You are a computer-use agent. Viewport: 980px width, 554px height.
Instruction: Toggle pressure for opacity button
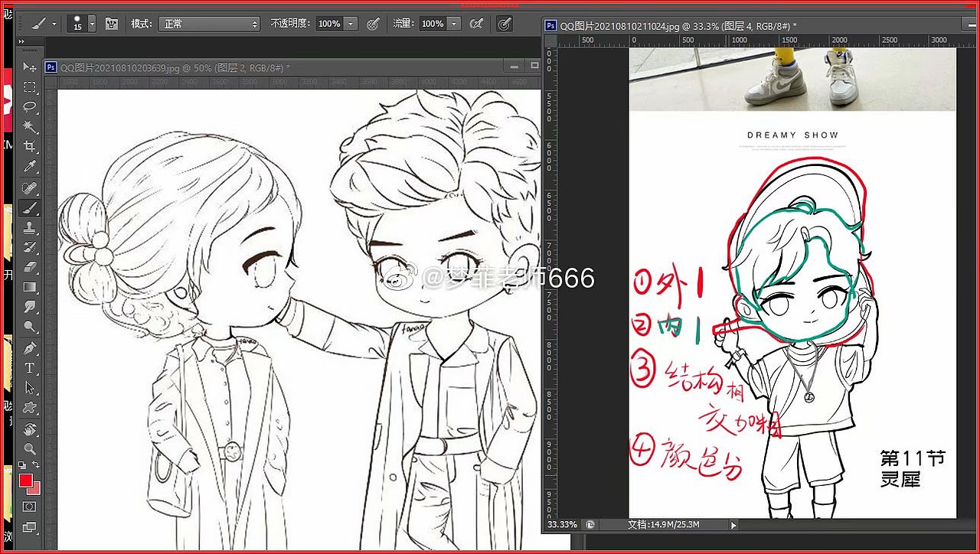point(374,24)
